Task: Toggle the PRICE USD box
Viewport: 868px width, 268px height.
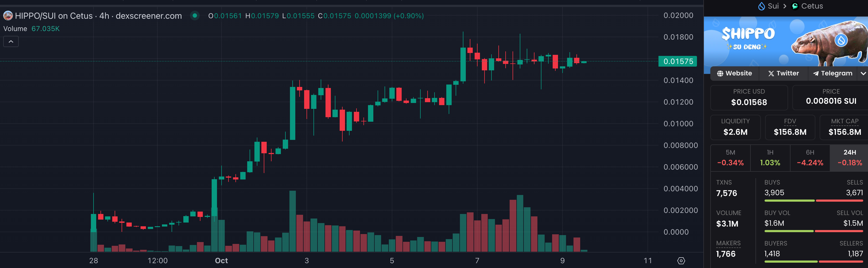Action: (749, 97)
